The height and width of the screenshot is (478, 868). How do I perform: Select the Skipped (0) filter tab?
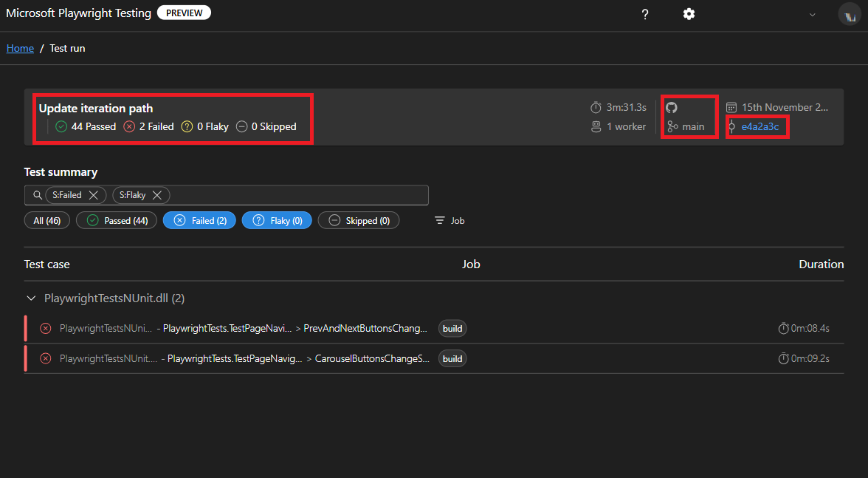click(359, 220)
